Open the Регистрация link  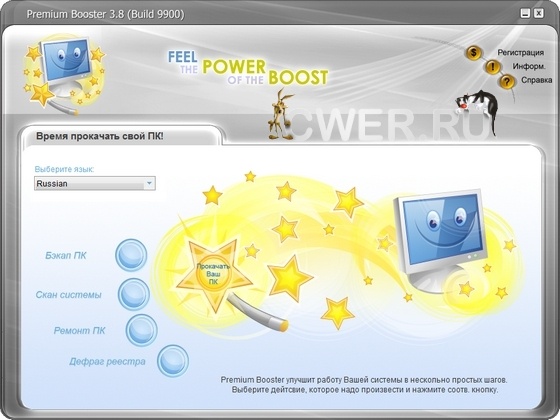[520, 52]
